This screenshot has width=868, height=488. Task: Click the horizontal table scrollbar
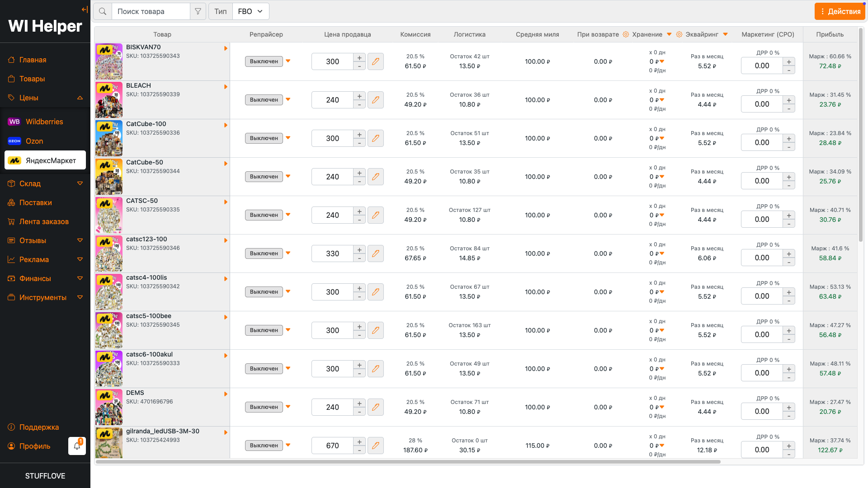[x=407, y=462]
